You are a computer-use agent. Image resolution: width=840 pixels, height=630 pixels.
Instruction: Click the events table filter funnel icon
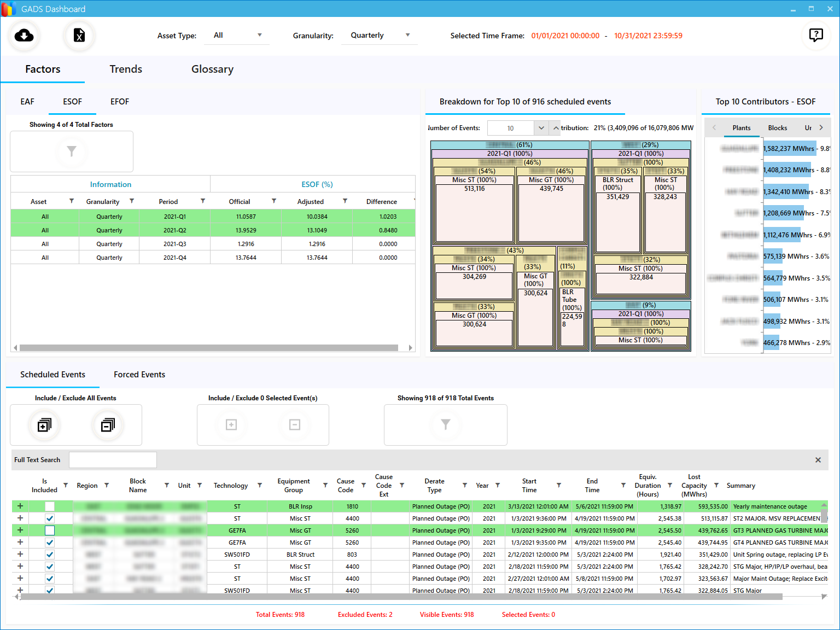(x=446, y=424)
